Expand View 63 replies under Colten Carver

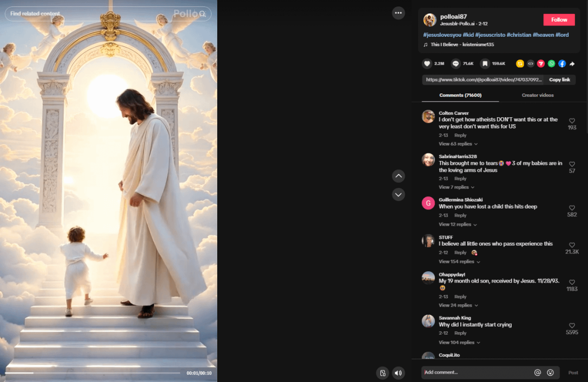(x=458, y=144)
